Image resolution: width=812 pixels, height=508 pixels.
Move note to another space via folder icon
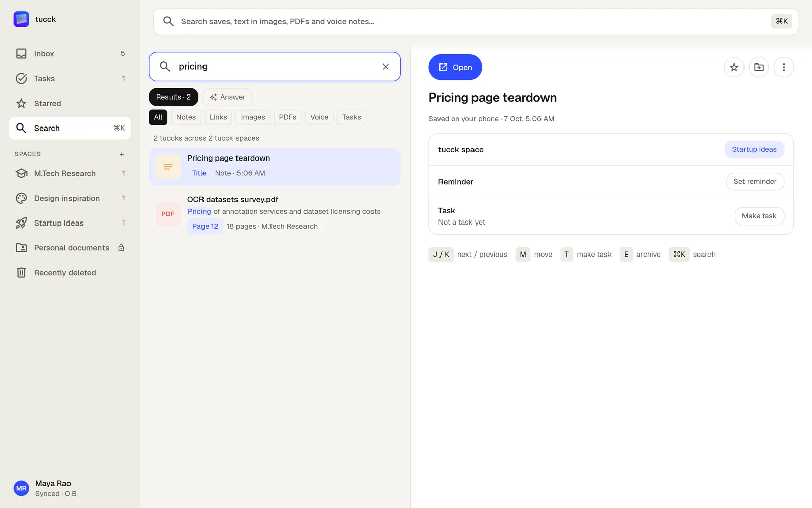coord(759,67)
